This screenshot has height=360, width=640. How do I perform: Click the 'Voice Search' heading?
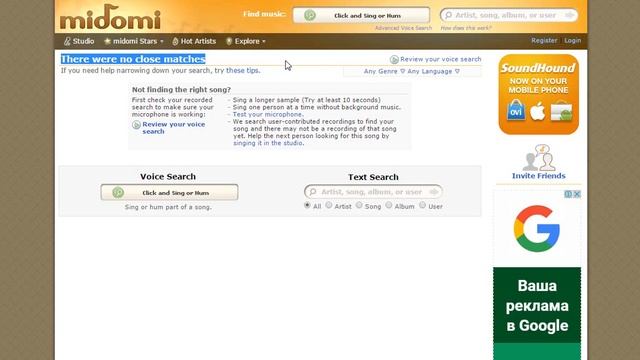tap(168, 177)
